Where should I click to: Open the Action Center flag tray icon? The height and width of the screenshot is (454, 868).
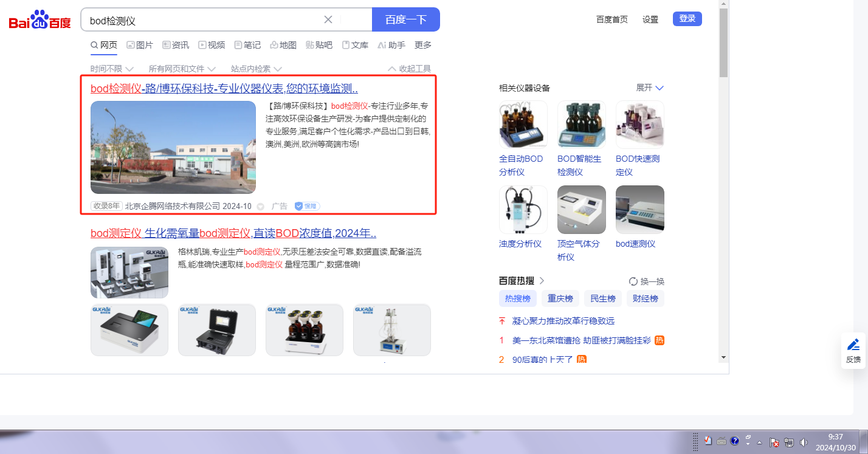point(774,442)
